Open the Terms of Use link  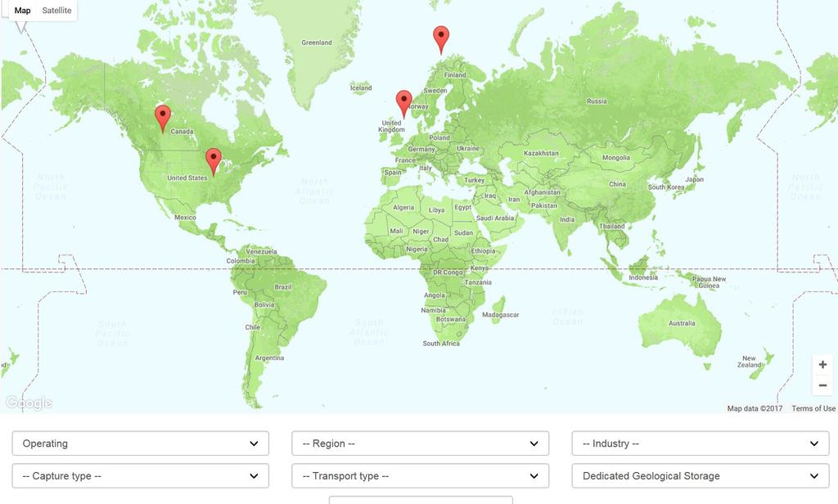[813, 408]
